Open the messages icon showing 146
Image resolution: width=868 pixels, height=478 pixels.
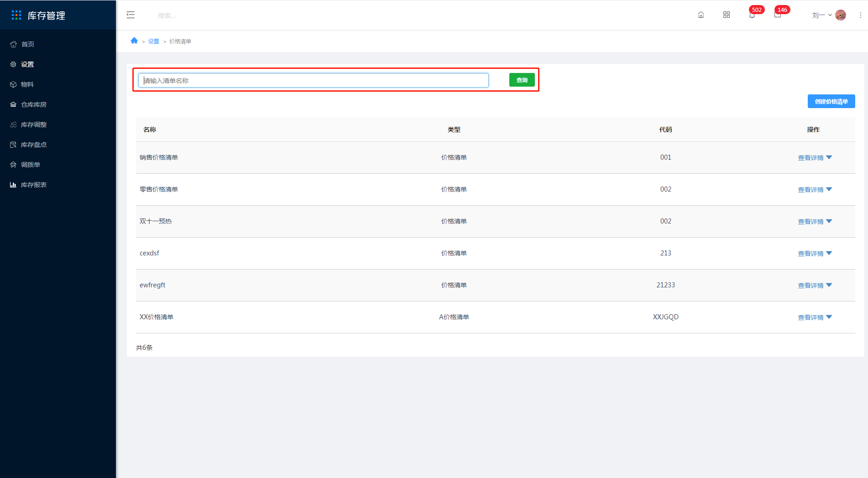click(x=778, y=15)
